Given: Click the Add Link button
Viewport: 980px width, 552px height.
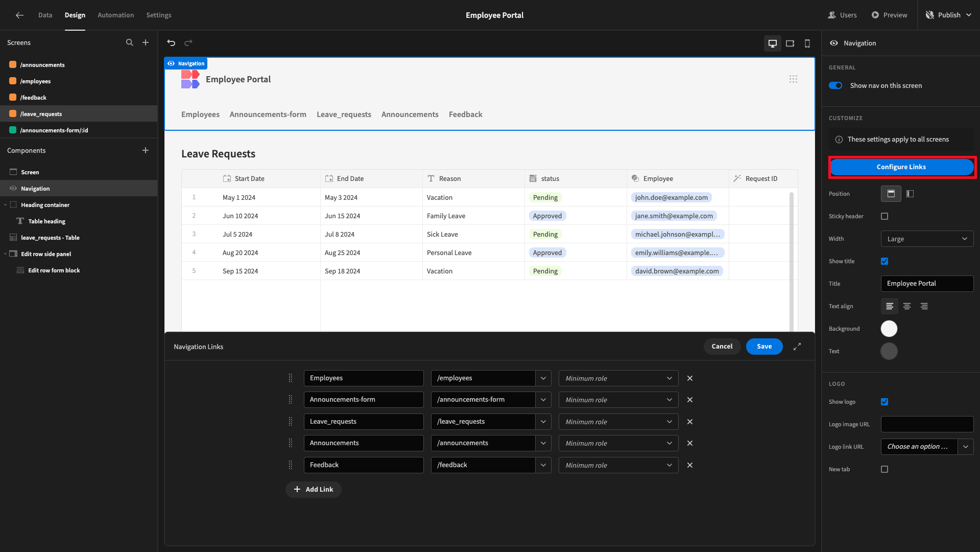Looking at the screenshot, I should click(x=314, y=489).
